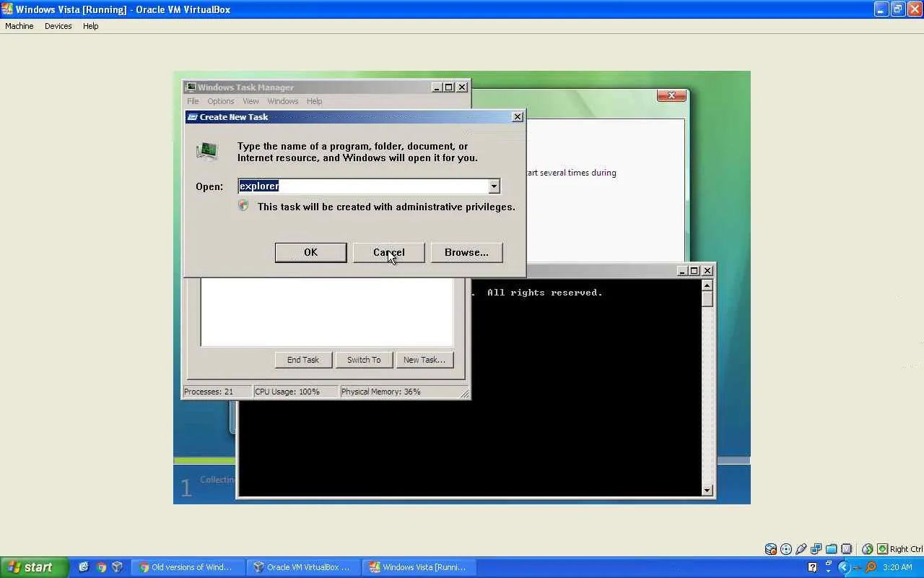Confirm the new task with OK
Screen dimensions: 924x578
pos(310,252)
